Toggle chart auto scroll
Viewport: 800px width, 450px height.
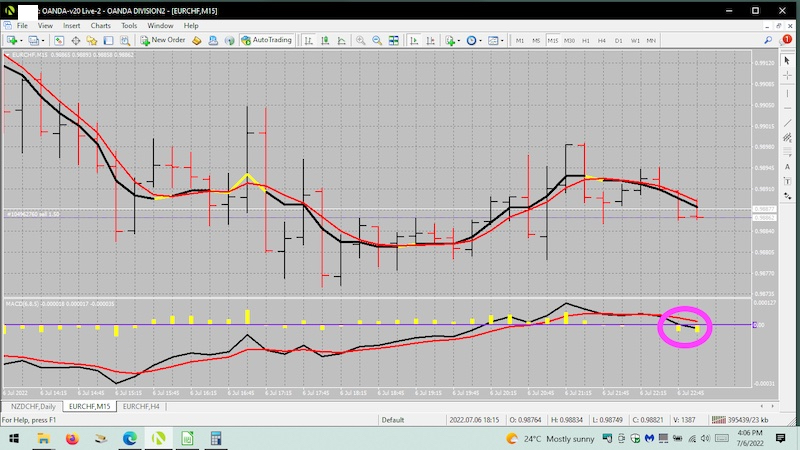414,40
